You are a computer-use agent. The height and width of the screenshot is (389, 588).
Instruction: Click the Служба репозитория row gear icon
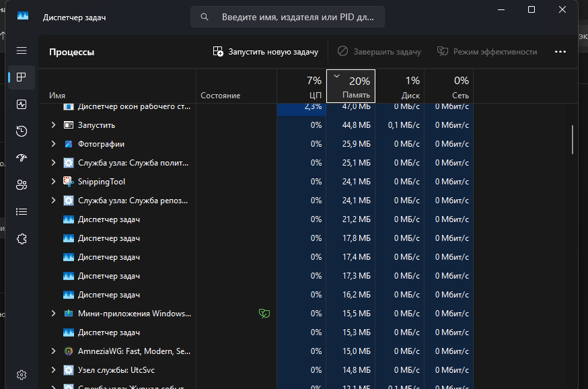pos(68,201)
